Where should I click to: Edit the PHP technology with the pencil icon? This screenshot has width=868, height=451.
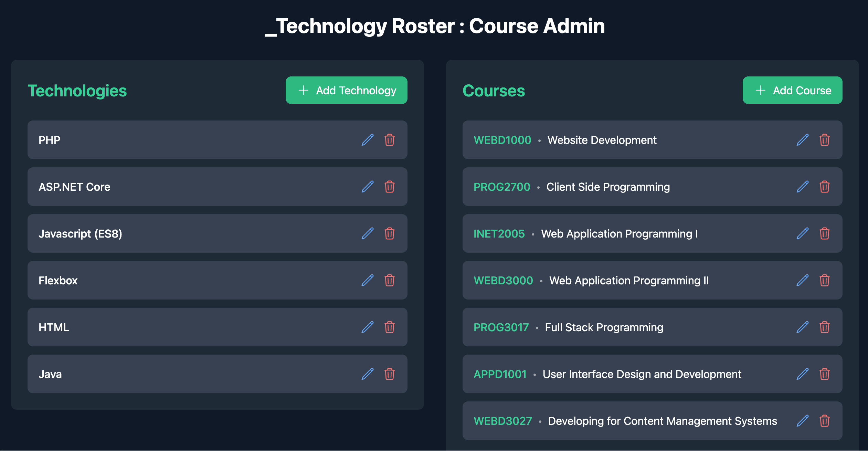[367, 140]
